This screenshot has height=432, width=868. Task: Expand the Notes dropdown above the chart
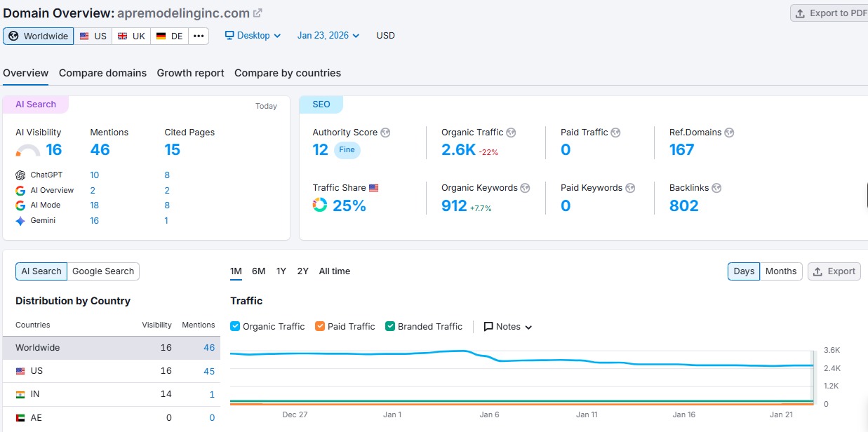(x=507, y=326)
